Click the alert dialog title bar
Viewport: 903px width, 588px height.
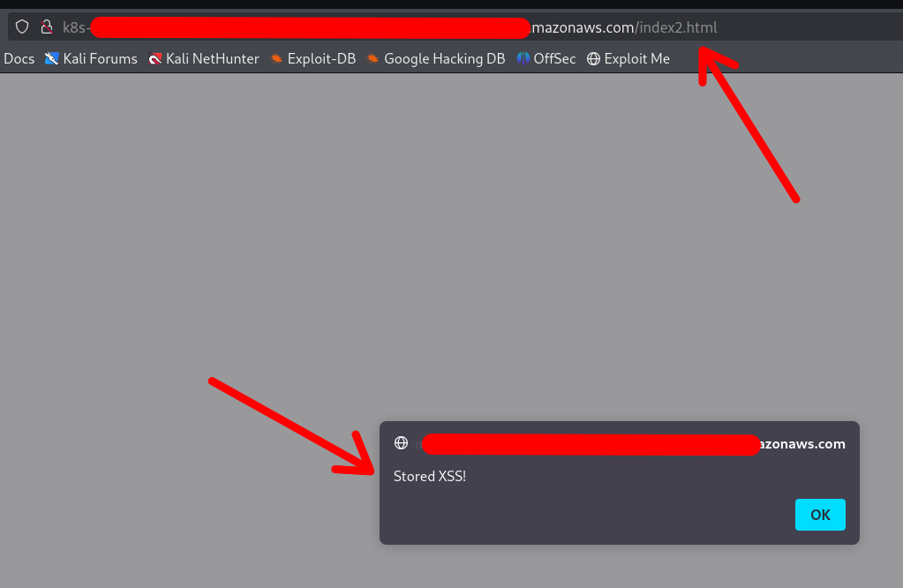[x=618, y=444]
